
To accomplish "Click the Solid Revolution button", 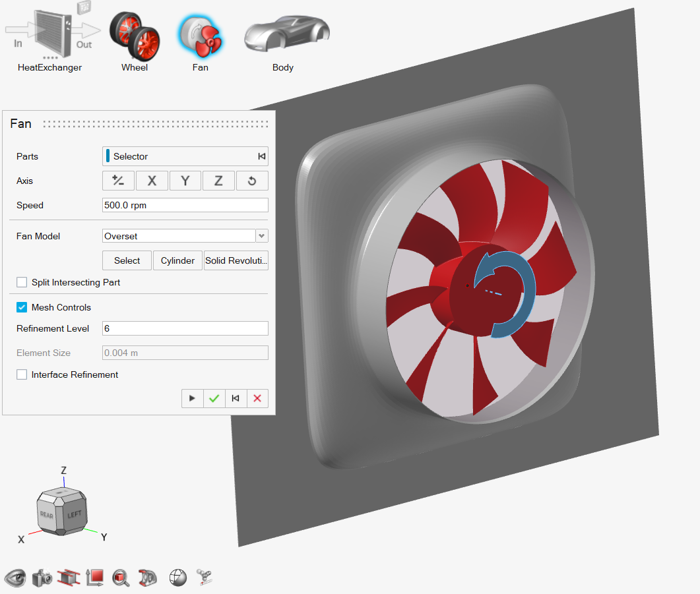I will click(x=236, y=260).
